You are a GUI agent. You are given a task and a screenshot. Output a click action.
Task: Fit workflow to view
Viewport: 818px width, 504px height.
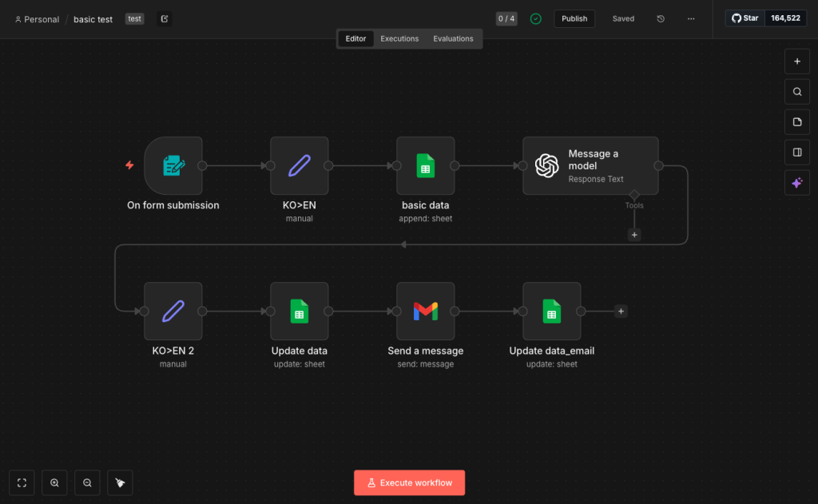[x=22, y=482]
